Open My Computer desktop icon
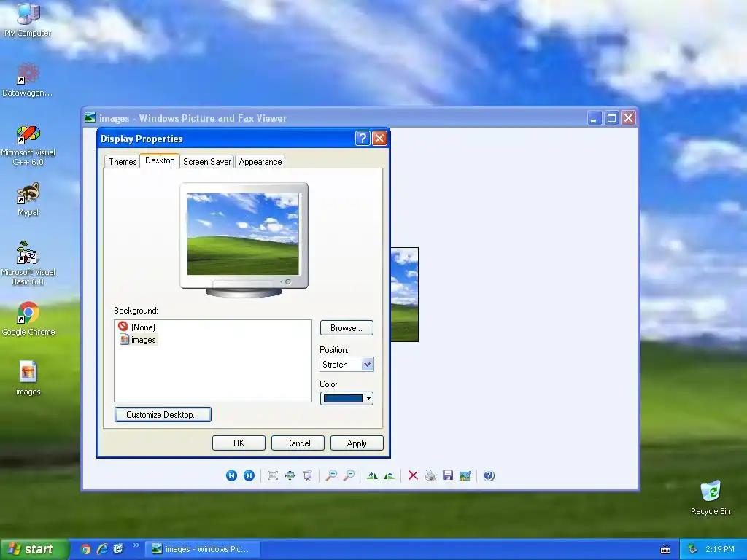 (x=28, y=20)
